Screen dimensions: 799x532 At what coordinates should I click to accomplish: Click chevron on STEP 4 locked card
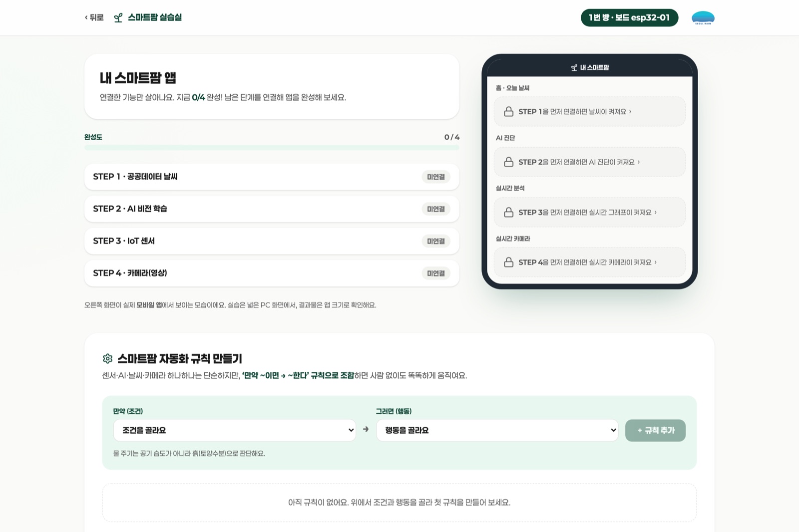pyautogui.click(x=656, y=262)
